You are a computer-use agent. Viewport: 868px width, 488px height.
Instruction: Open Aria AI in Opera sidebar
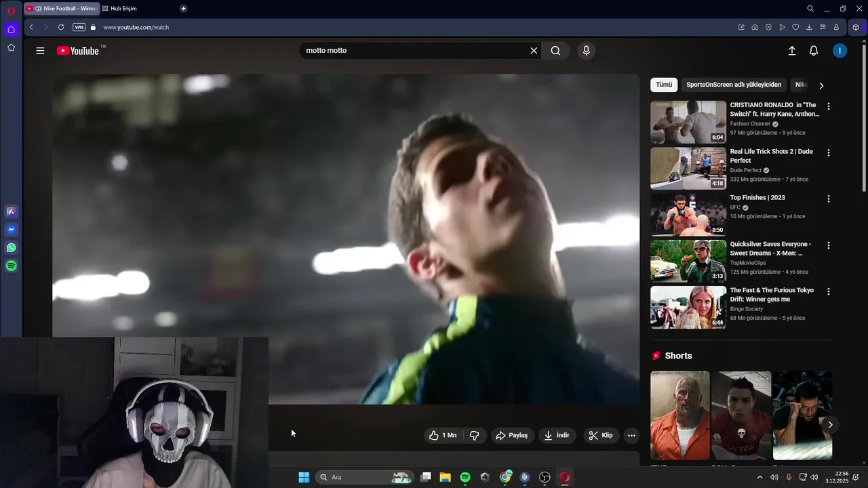tap(11, 211)
